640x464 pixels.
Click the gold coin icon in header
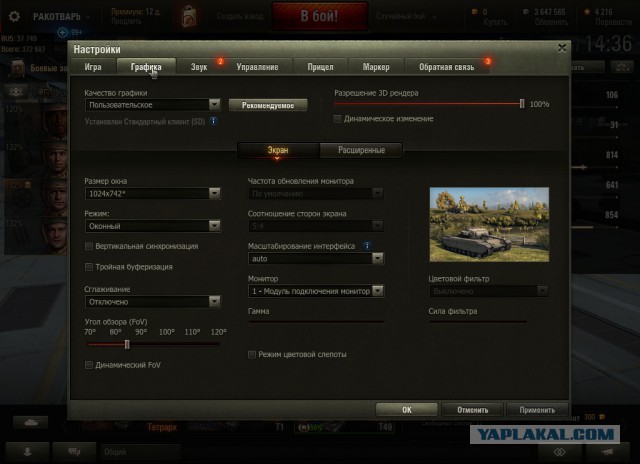[474, 12]
